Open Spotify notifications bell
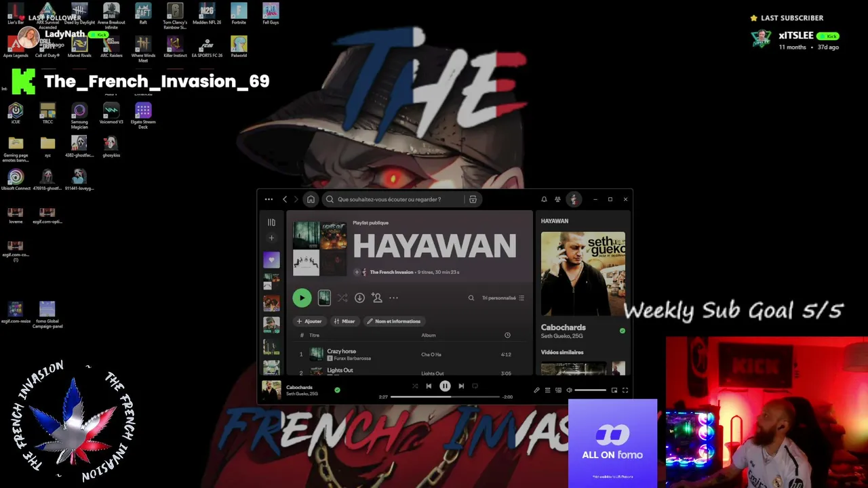Screen dimensions: 868x488 pyautogui.click(x=544, y=199)
